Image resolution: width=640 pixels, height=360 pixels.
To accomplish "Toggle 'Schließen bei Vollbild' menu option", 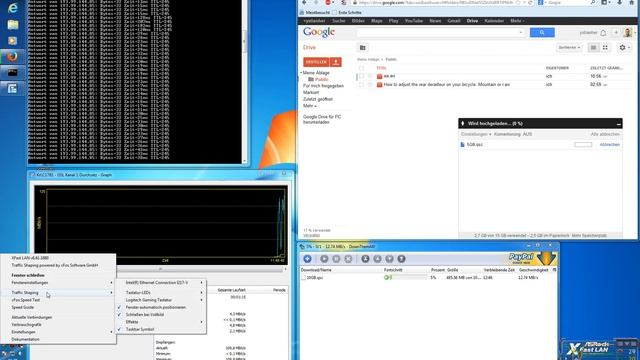I will coord(145,315).
